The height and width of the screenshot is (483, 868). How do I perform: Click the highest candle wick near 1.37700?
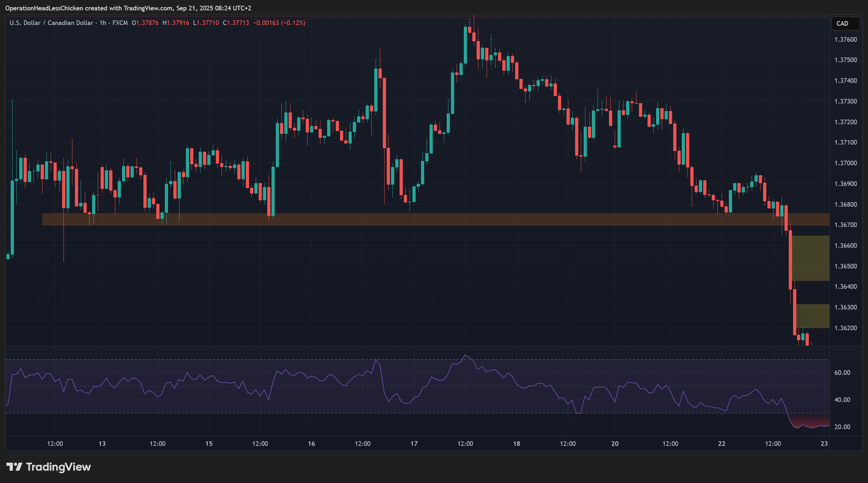coord(474,21)
